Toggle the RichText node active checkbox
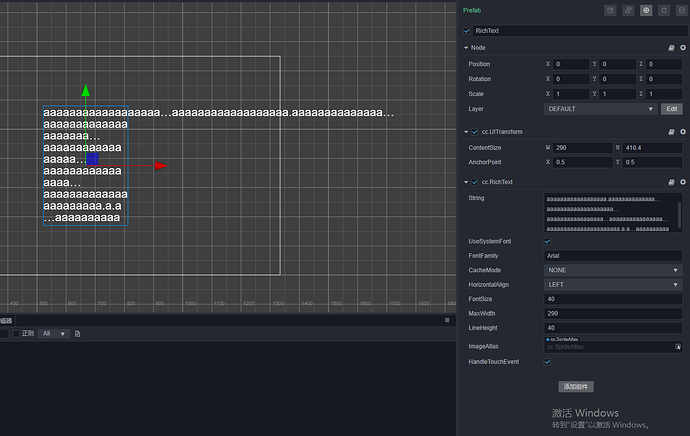This screenshot has width=690, height=436. pos(466,31)
